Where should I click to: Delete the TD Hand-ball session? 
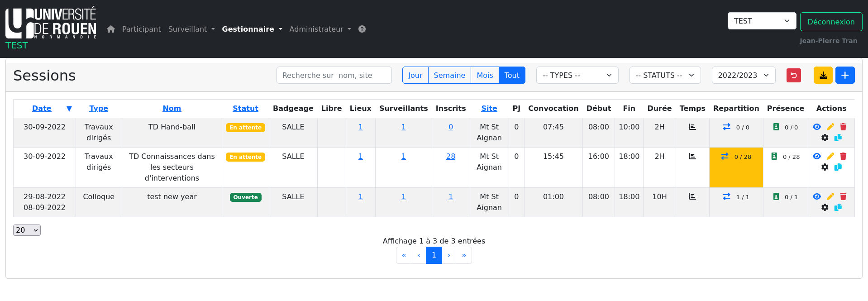coord(843,127)
